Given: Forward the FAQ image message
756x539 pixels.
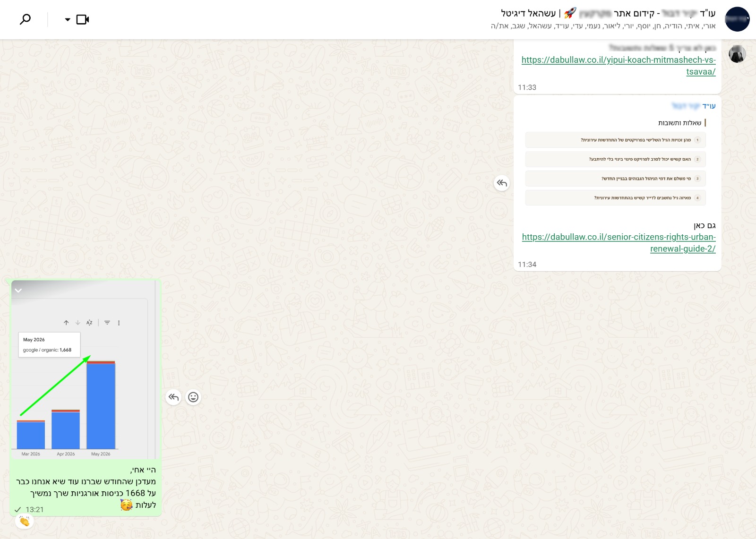Looking at the screenshot, I should [502, 183].
